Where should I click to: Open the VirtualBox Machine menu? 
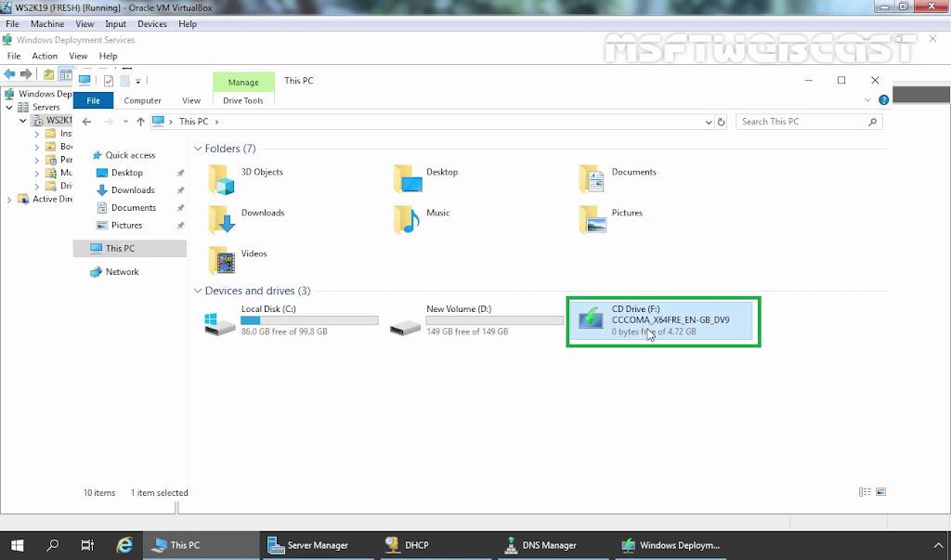[x=47, y=23]
